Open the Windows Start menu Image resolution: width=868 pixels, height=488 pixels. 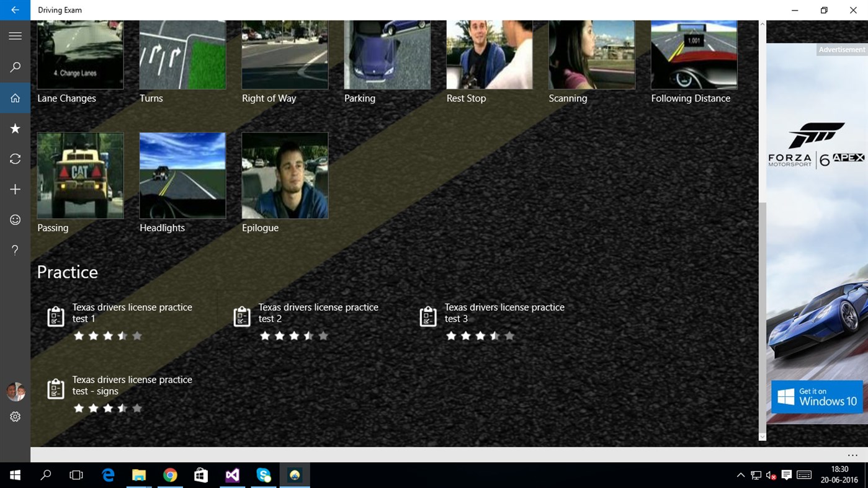14,475
